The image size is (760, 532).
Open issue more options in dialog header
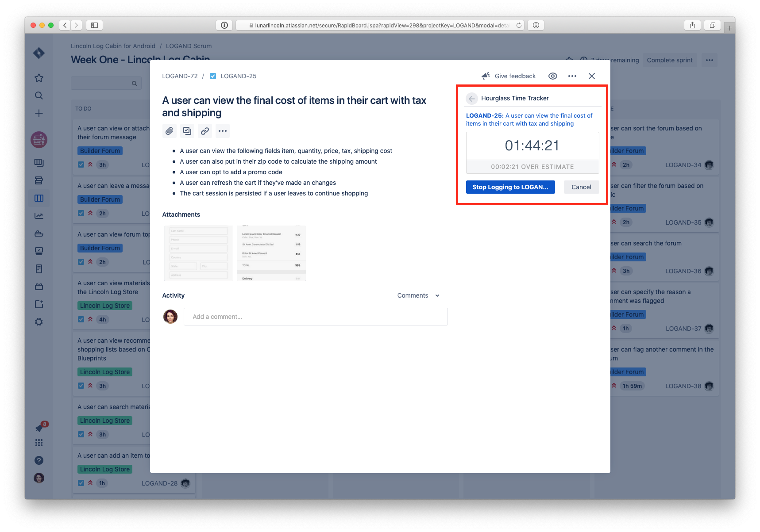click(572, 76)
